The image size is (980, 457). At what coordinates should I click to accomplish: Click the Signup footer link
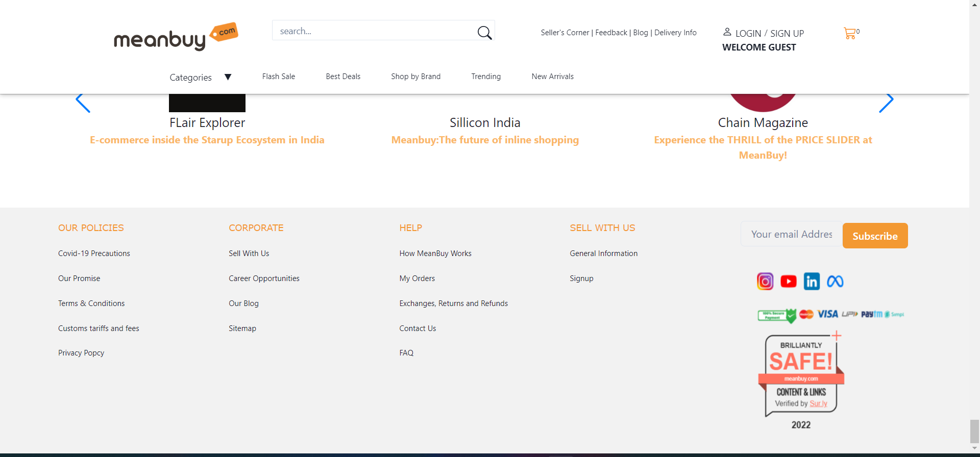click(x=581, y=278)
